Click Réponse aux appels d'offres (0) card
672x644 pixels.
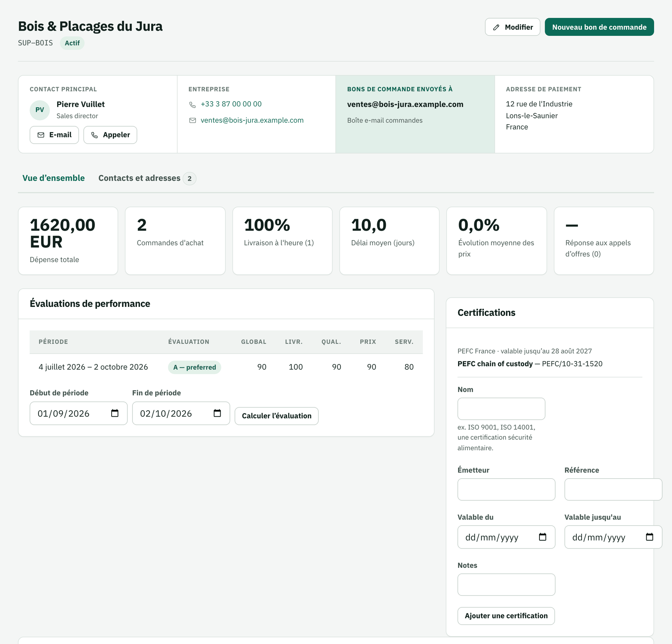(x=604, y=241)
